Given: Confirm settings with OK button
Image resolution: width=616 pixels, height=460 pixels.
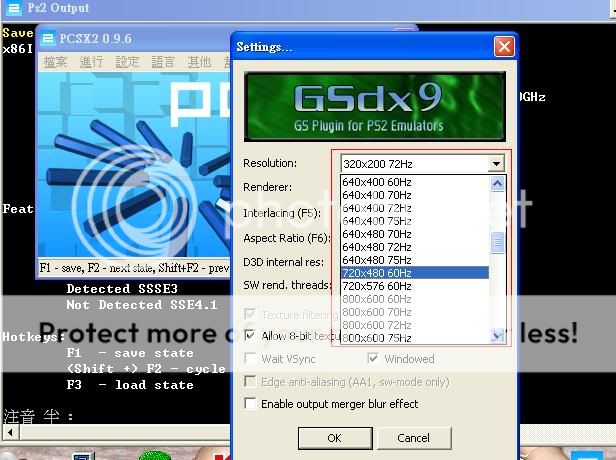Looking at the screenshot, I should tap(335, 438).
